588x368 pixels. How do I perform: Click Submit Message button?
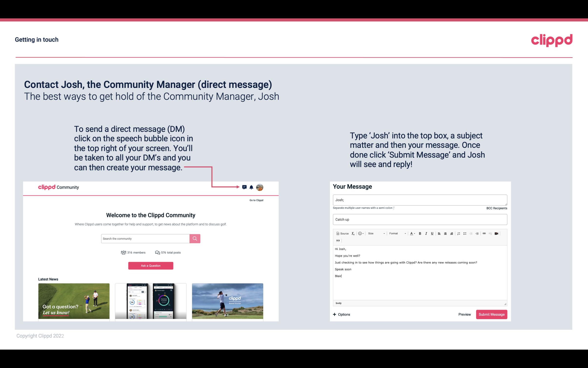(491, 314)
